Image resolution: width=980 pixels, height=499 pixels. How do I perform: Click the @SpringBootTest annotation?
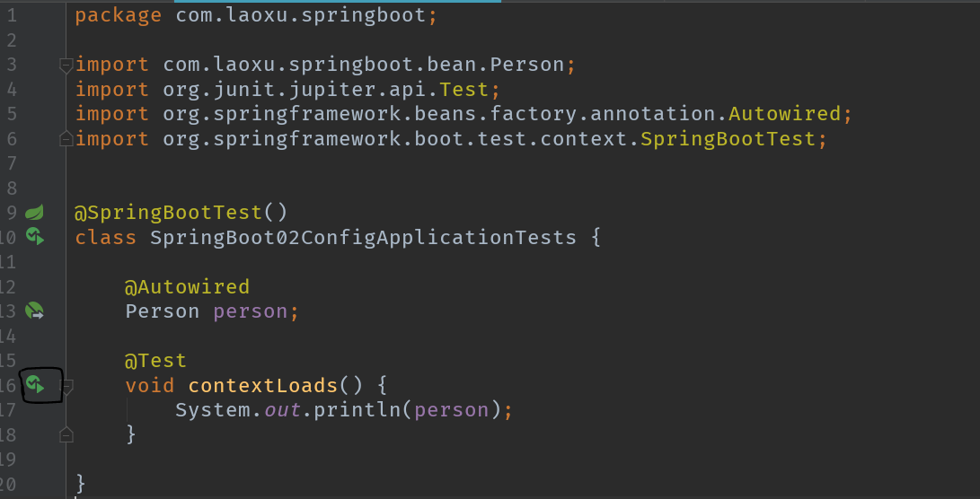[x=168, y=213]
